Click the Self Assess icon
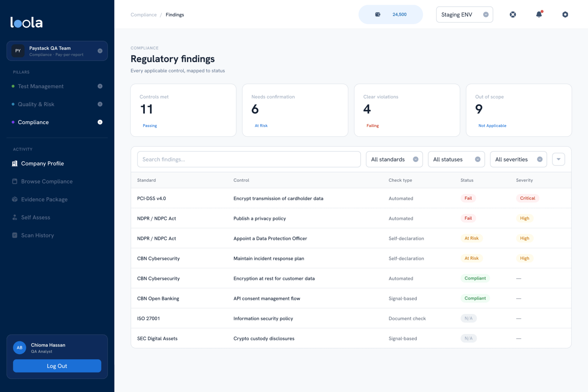Screen dimensions: 588x392 point(15,217)
